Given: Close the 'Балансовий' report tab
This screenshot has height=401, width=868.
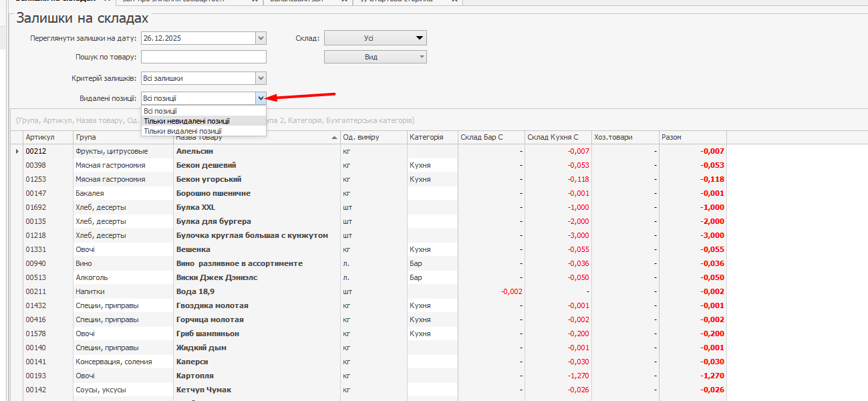Looking at the screenshot, I should [x=343, y=1].
